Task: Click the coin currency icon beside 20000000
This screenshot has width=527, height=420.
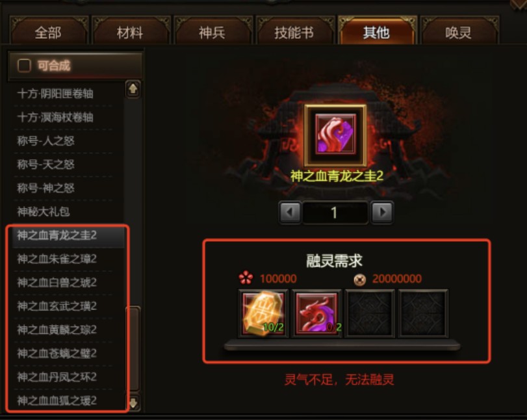Action: click(360, 279)
